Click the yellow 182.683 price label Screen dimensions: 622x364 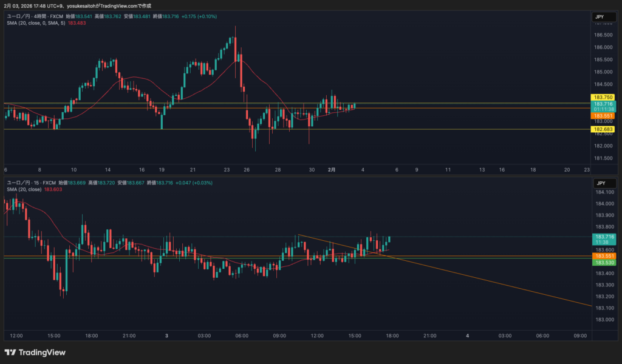[x=604, y=129]
